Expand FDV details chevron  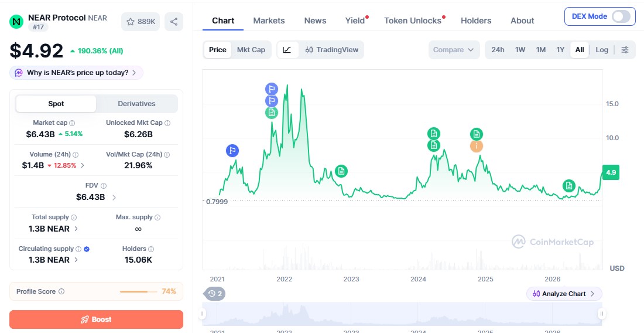pyautogui.click(x=114, y=198)
